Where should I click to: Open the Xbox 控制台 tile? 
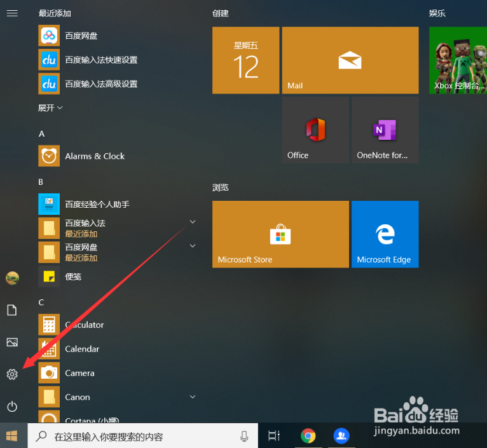pos(458,60)
